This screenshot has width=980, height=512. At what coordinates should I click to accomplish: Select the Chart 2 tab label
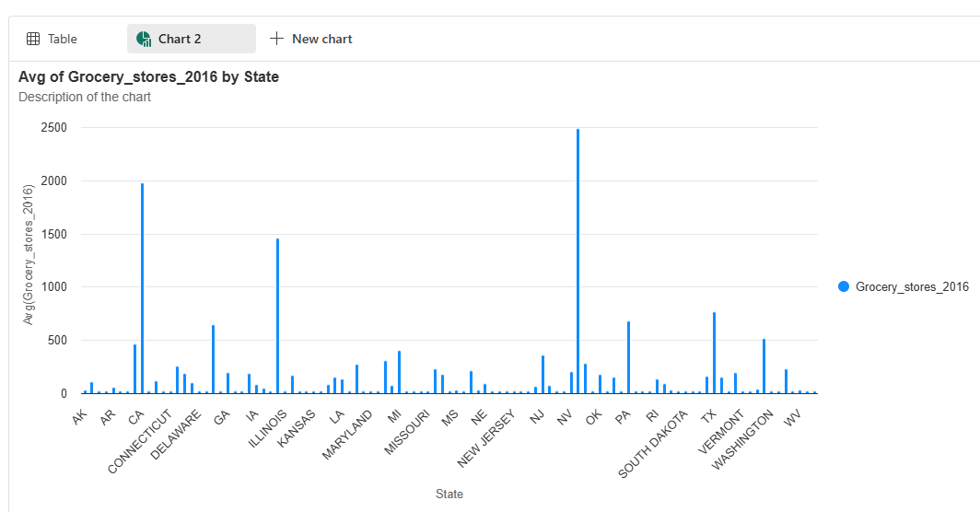[180, 39]
